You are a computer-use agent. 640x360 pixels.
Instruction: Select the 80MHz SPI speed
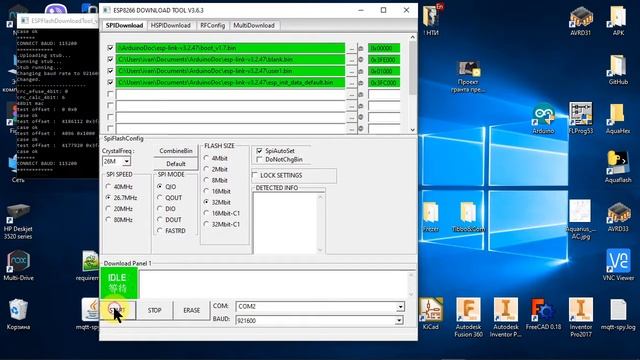109,220
